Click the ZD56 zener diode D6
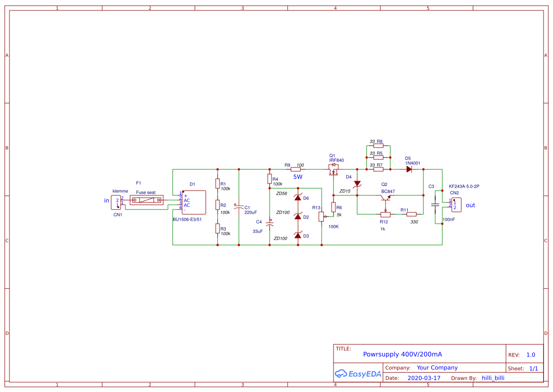The width and height of the screenshot is (553, 392). (x=298, y=198)
